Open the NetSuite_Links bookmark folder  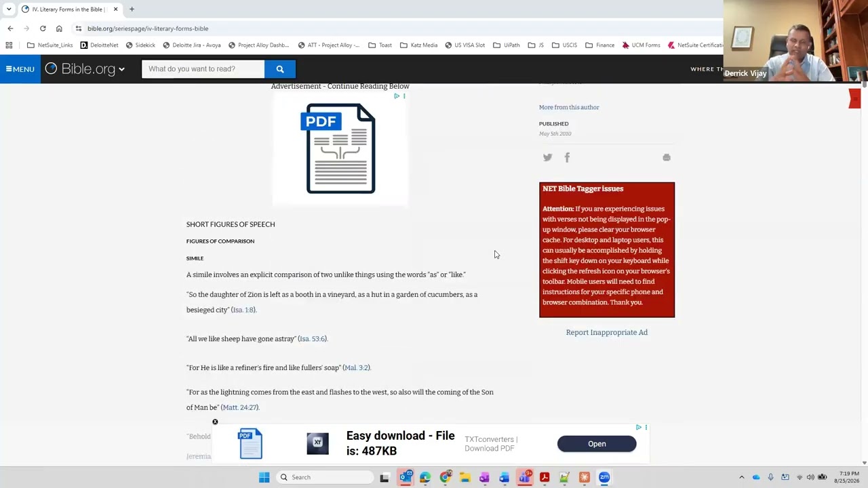click(x=50, y=45)
